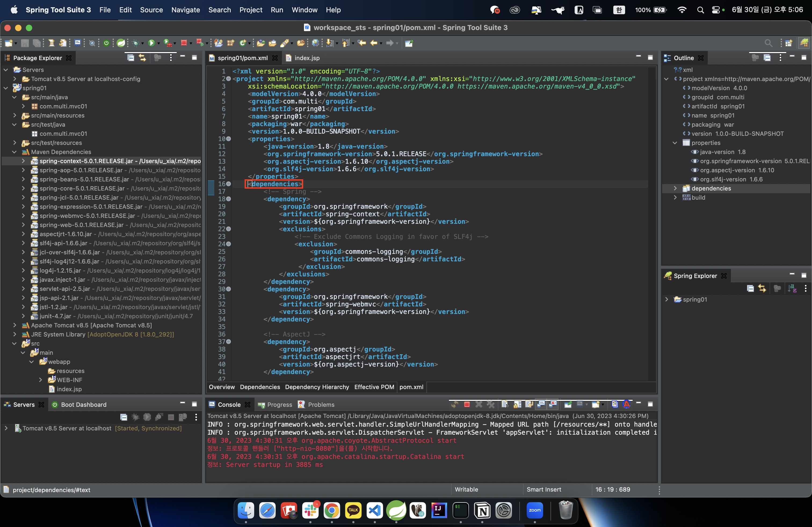
Task: Collapse the Maven Dependencies tree node
Action: click(x=14, y=152)
